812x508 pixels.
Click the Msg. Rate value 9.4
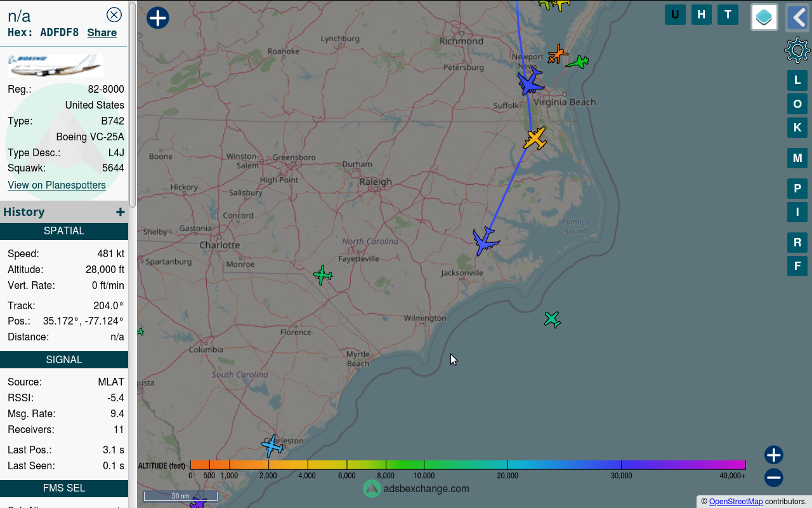(117, 413)
